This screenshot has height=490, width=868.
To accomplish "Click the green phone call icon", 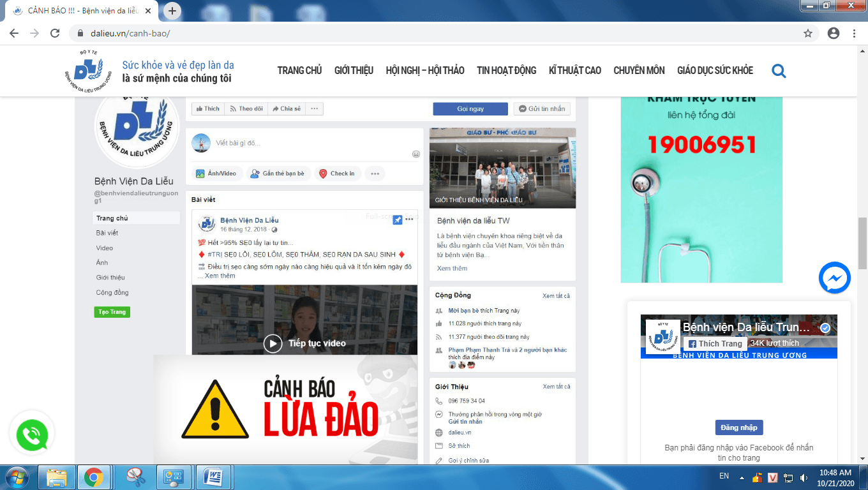I will (x=32, y=435).
